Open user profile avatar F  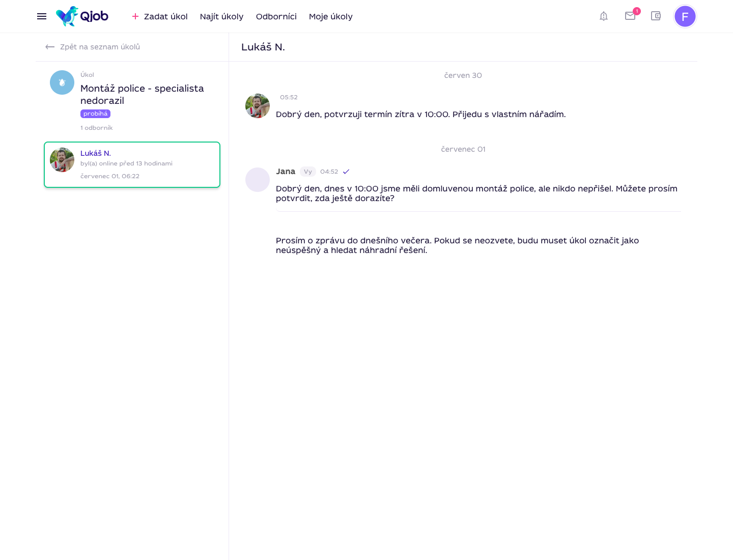pos(685,16)
